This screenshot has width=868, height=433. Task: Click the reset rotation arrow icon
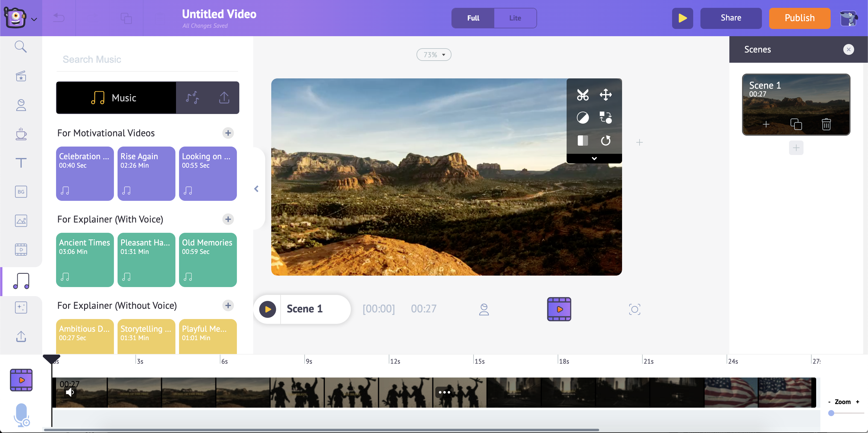[x=605, y=141]
